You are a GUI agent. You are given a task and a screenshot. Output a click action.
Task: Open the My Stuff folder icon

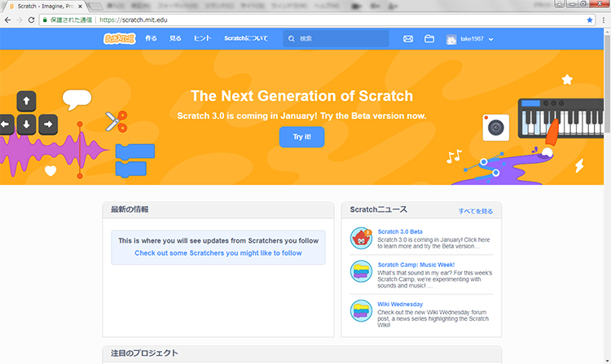(x=429, y=38)
